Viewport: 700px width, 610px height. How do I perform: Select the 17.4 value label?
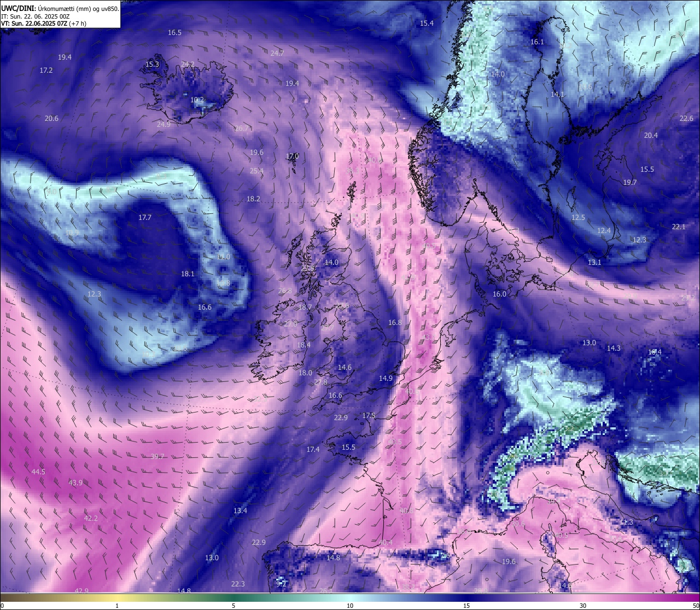[313, 450]
